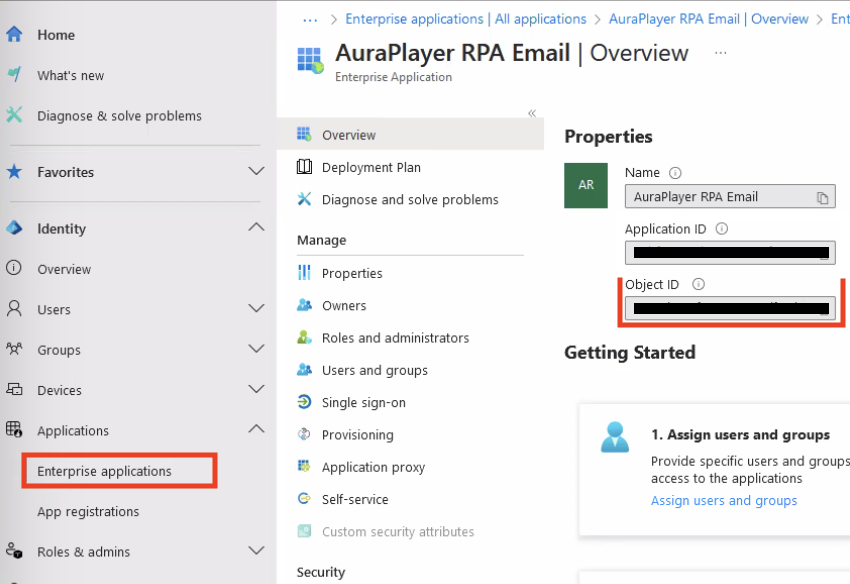Collapse the Identity section chevron
Viewport: 850px width, 584px height.
coord(256,227)
